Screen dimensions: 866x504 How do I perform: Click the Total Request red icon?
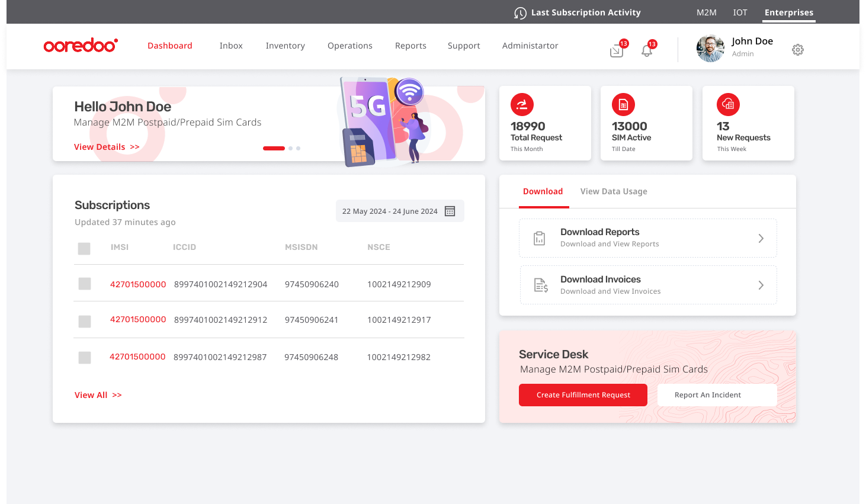tap(522, 105)
